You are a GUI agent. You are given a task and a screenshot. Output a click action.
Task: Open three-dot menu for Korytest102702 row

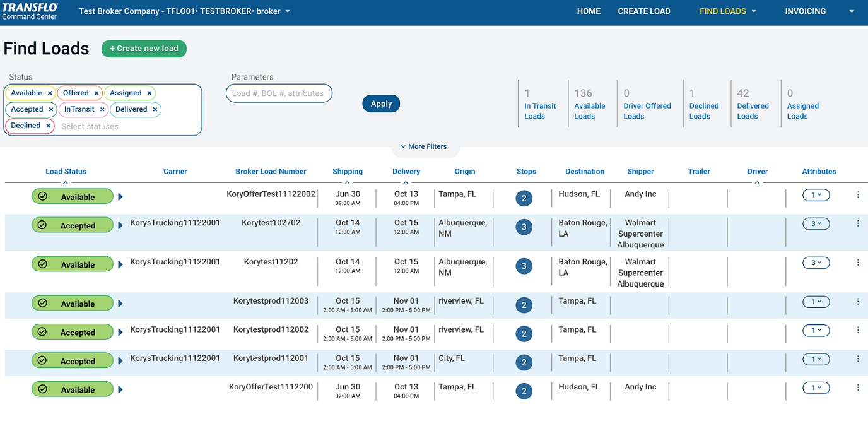858,223
